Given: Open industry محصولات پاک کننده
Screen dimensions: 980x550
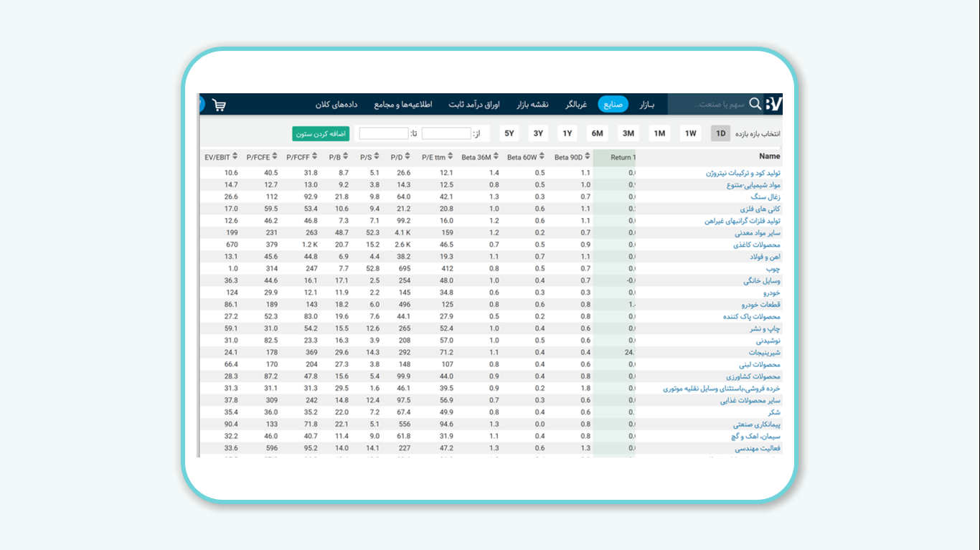Looking at the screenshot, I should 753,316.
